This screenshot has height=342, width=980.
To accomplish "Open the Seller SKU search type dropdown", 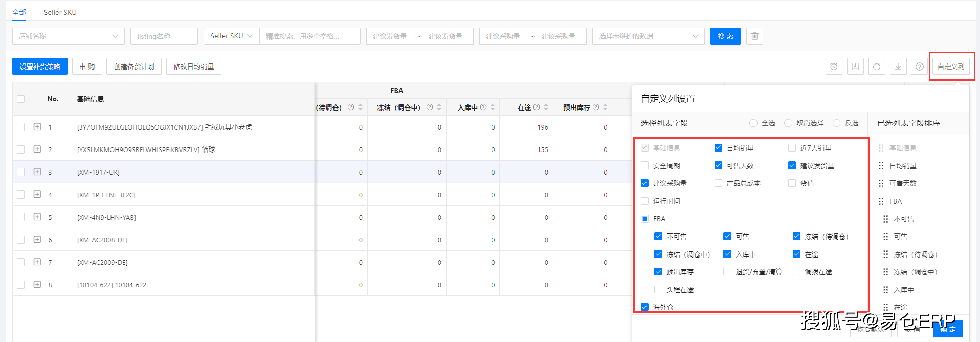I will click(x=231, y=36).
